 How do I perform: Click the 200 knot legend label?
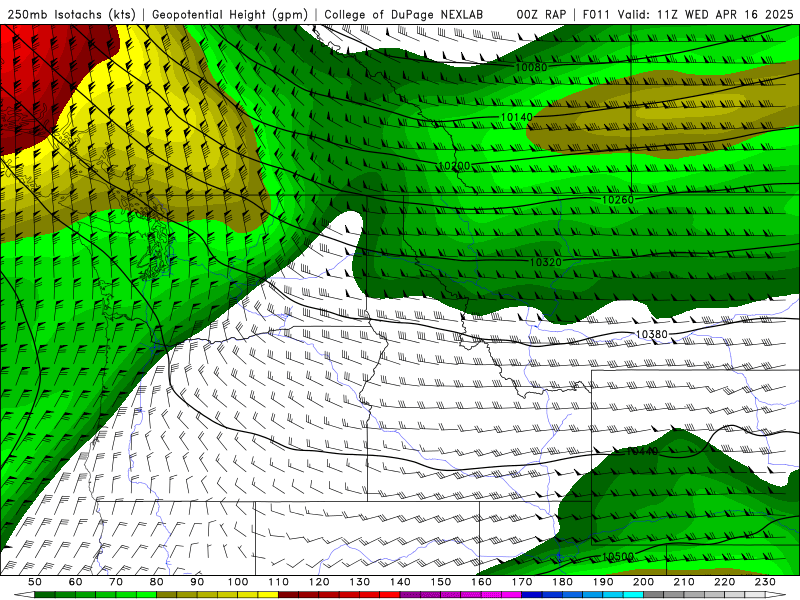644,582
